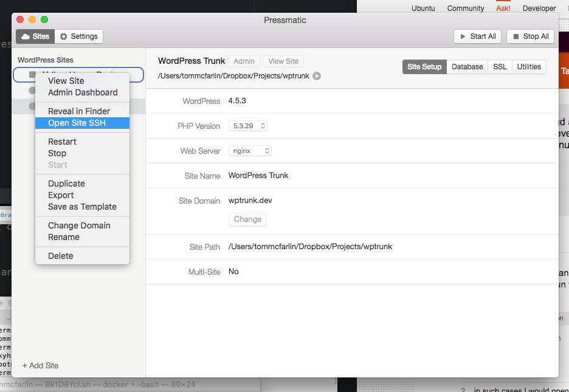The width and height of the screenshot is (569, 392).
Task: Choose Duplicate from the context menu
Action: tap(83, 184)
